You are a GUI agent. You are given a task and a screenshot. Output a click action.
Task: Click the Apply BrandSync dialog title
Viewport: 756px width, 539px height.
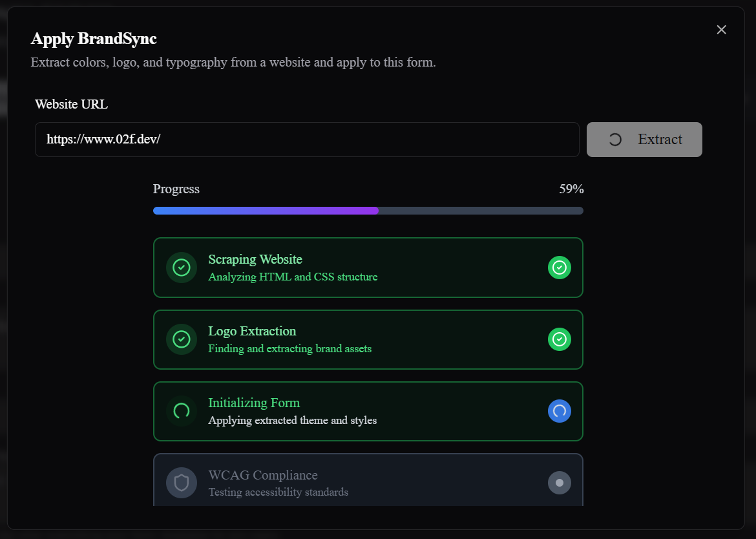pyautogui.click(x=94, y=39)
